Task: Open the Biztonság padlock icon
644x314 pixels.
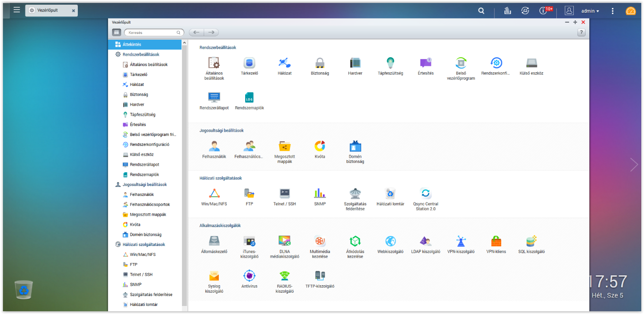Action: click(x=320, y=63)
